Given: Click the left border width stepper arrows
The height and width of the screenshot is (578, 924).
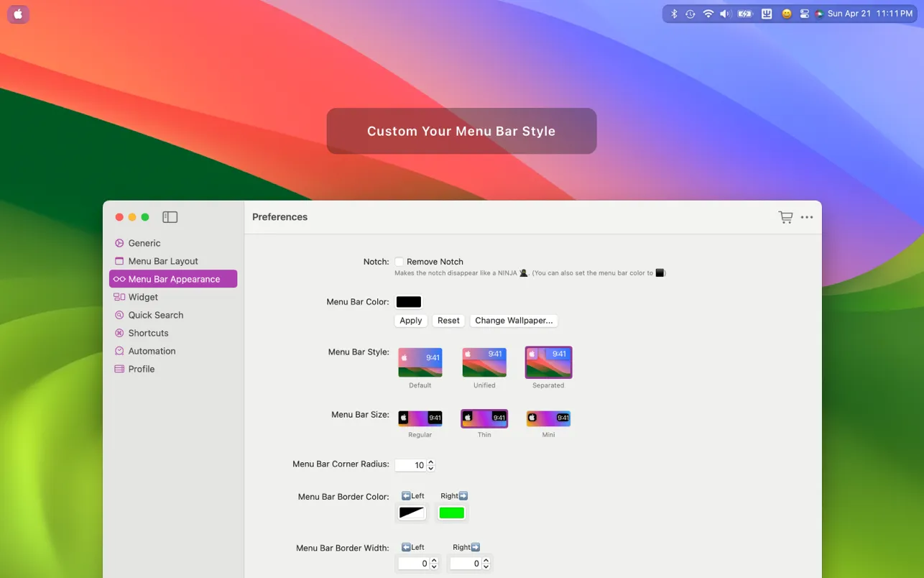Looking at the screenshot, I should click(x=434, y=564).
